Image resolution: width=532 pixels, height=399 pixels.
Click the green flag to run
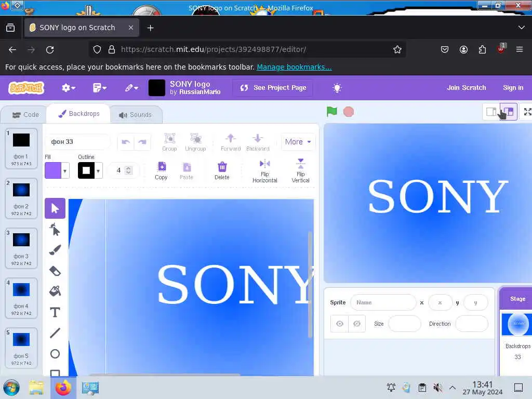331,112
